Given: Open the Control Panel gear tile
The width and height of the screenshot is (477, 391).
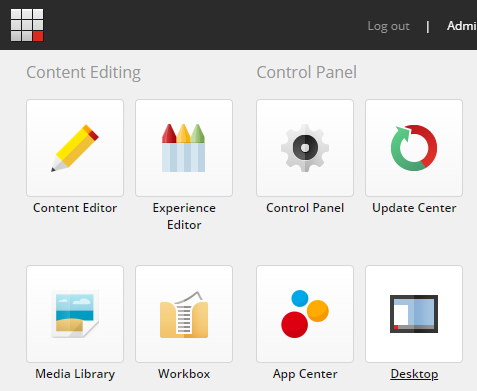Looking at the screenshot, I should (305, 148).
